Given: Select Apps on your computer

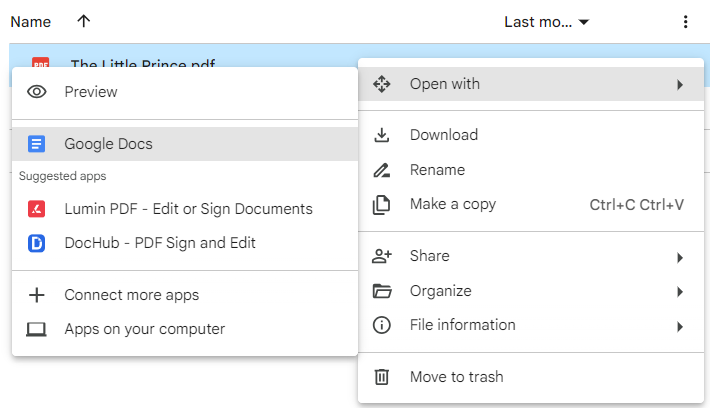Looking at the screenshot, I should (x=144, y=329).
